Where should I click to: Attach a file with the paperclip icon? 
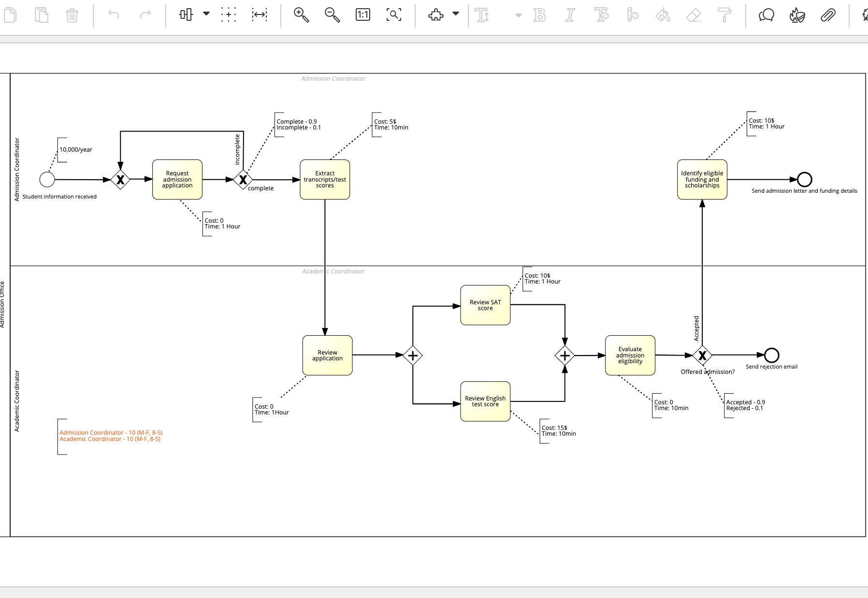click(x=827, y=15)
